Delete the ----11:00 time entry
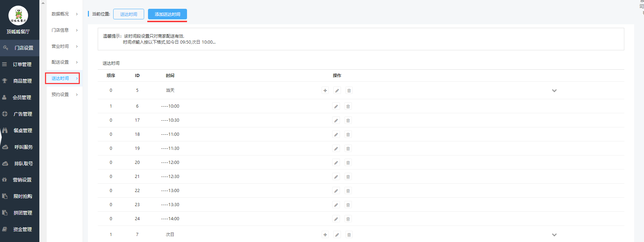This screenshot has height=242, width=644. (x=348, y=134)
